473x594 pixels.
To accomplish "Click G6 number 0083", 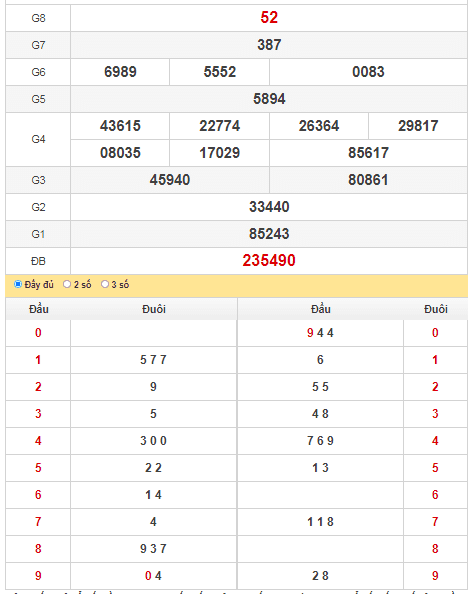I will [x=368, y=72].
